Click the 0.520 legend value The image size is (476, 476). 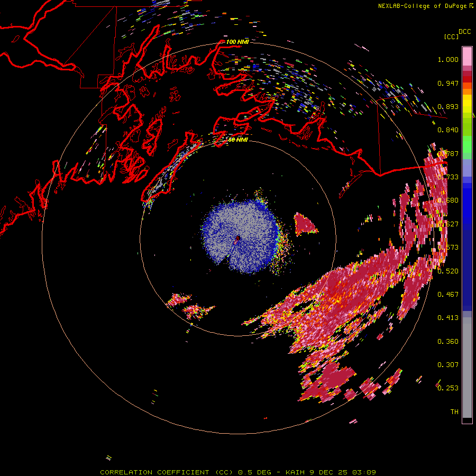pyautogui.click(x=448, y=271)
